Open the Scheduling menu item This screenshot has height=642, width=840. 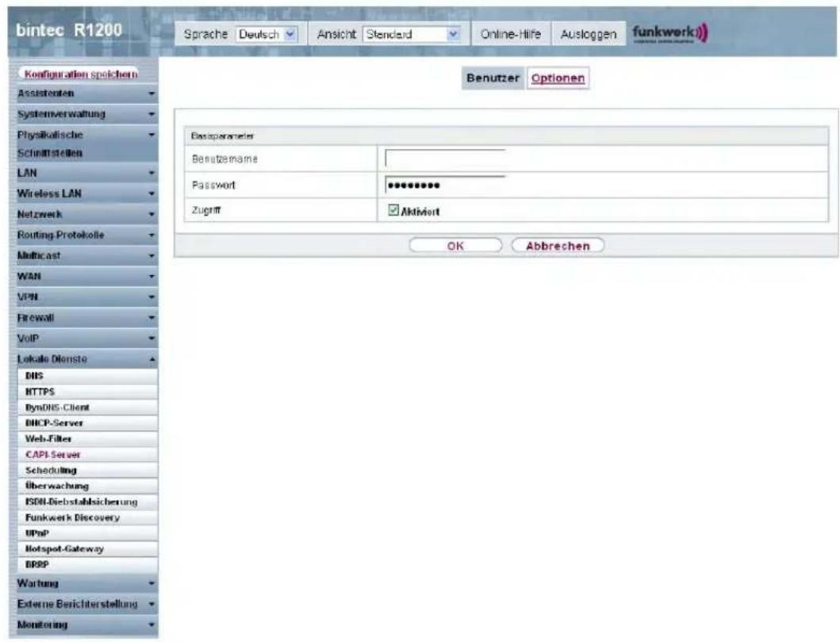88,471
